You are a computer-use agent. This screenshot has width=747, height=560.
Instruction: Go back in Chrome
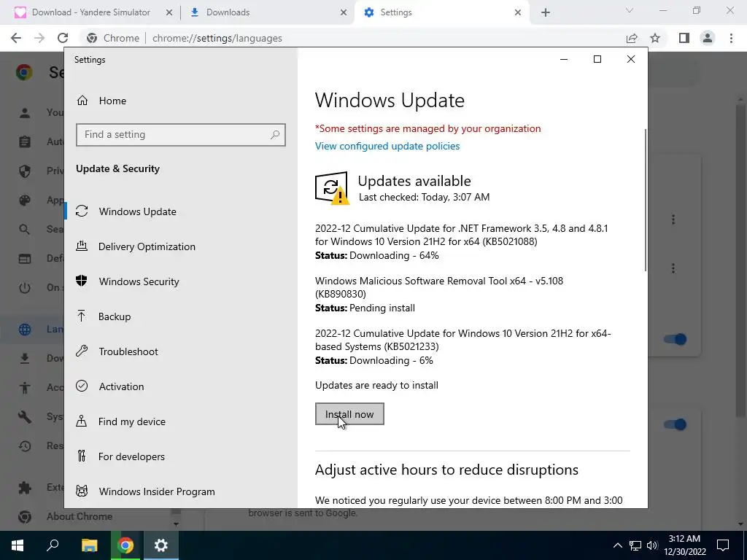(16, 38)
